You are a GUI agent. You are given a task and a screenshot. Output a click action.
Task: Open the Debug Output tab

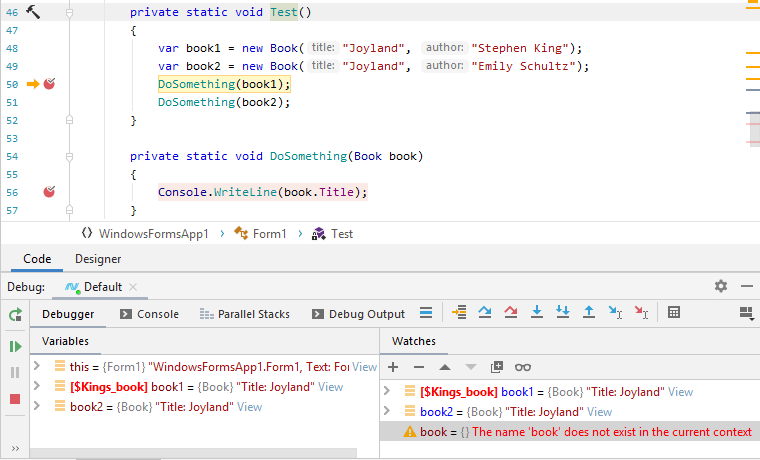point(359,314)
